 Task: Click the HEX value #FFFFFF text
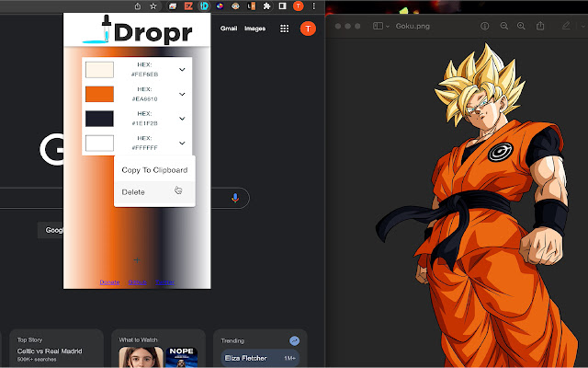pyautogui.click(x=144, y=147)
